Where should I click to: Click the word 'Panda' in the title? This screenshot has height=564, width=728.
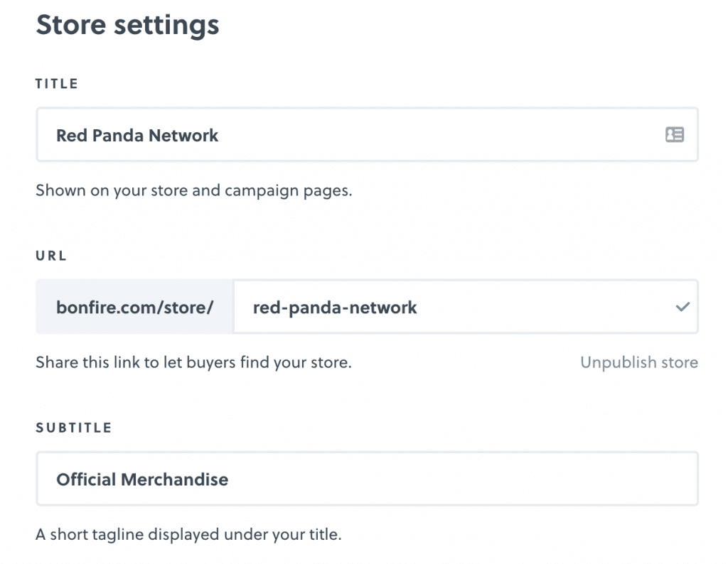pos(118,136)
